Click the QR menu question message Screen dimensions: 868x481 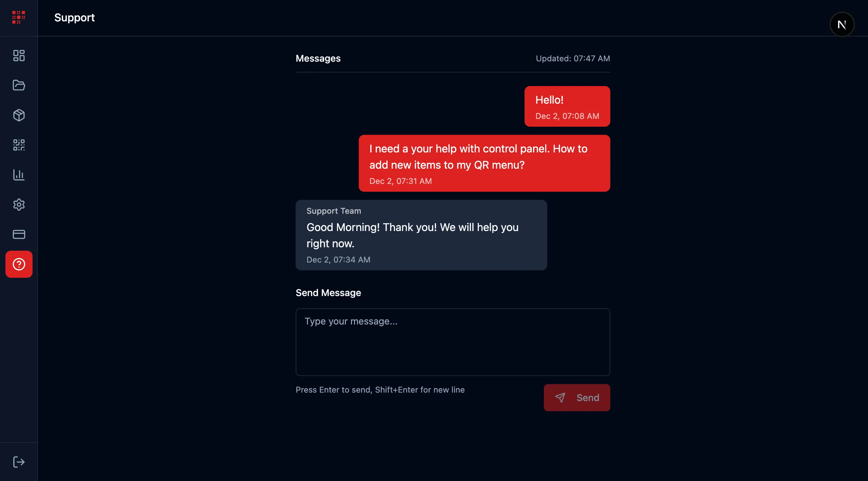[x=484, y=163]
